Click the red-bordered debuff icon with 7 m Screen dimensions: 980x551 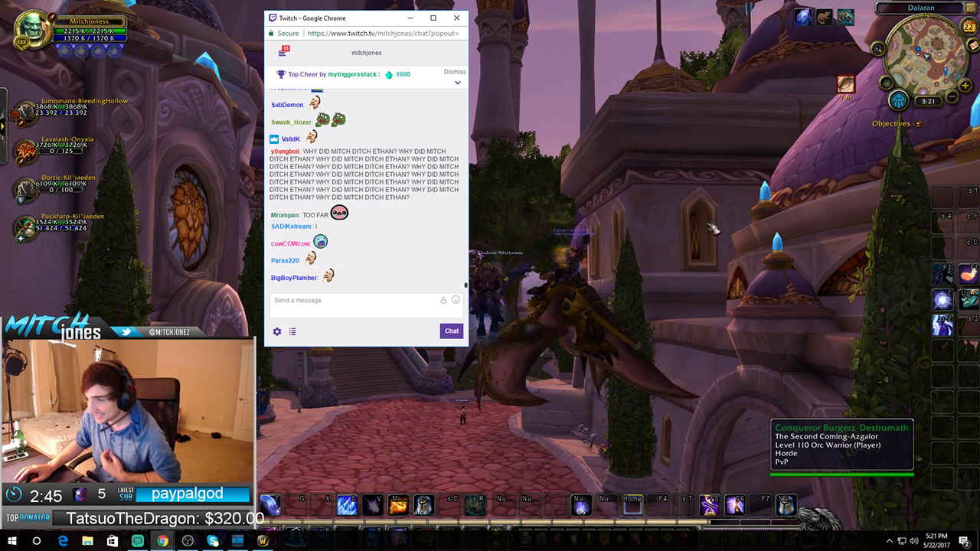pyautogui.click(x=845, y=83)
